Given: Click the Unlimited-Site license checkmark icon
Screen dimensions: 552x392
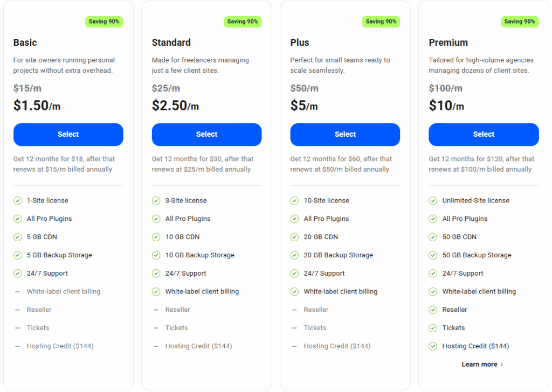Looking at the screenshot, I should [x=433, y=201].
